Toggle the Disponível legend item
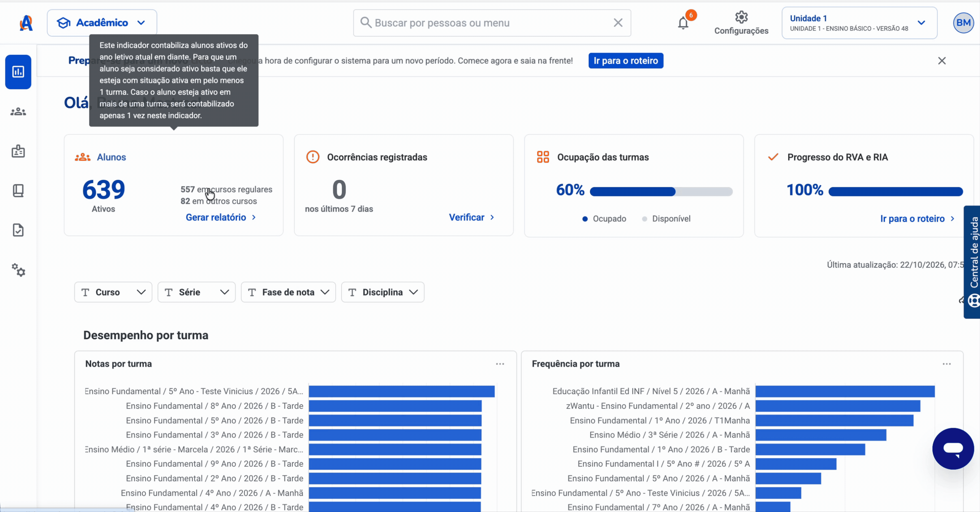Screen dimensions: 980x512 point(666,219)
